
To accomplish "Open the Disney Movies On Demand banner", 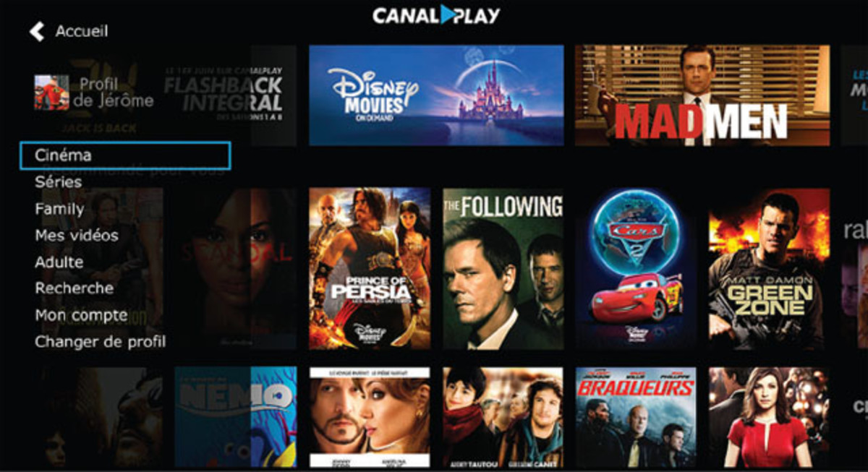I will [436, 95].
